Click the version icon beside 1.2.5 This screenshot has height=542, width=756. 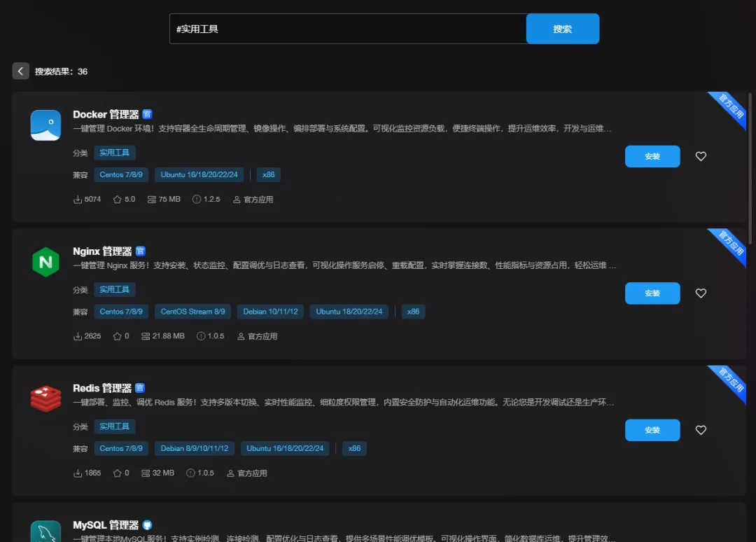click(x=196, y=199)
